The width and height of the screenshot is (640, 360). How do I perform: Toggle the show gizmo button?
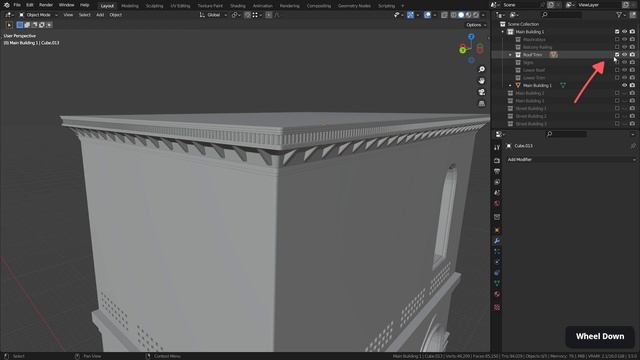(410, 15)
